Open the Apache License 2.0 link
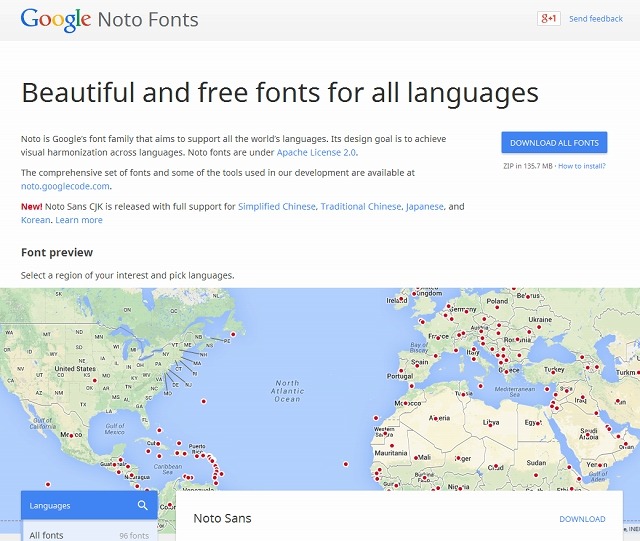Image resolution: width=640 pixels, height=541 pixels. (x=316, y=152)
